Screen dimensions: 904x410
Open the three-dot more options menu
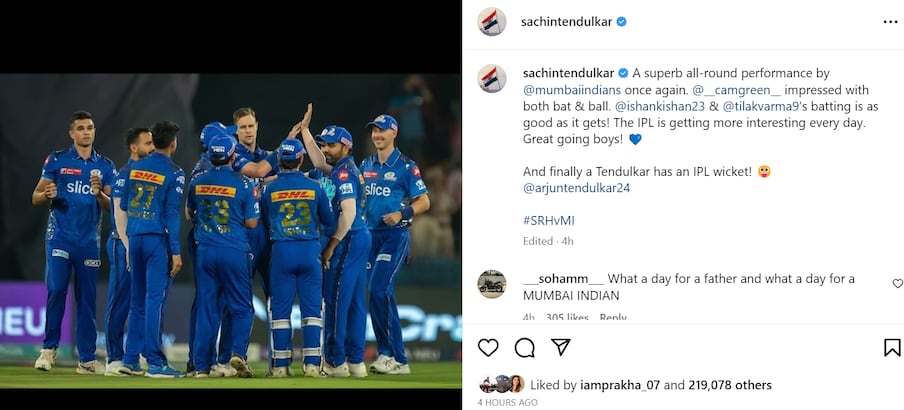[x=890, y=21]
